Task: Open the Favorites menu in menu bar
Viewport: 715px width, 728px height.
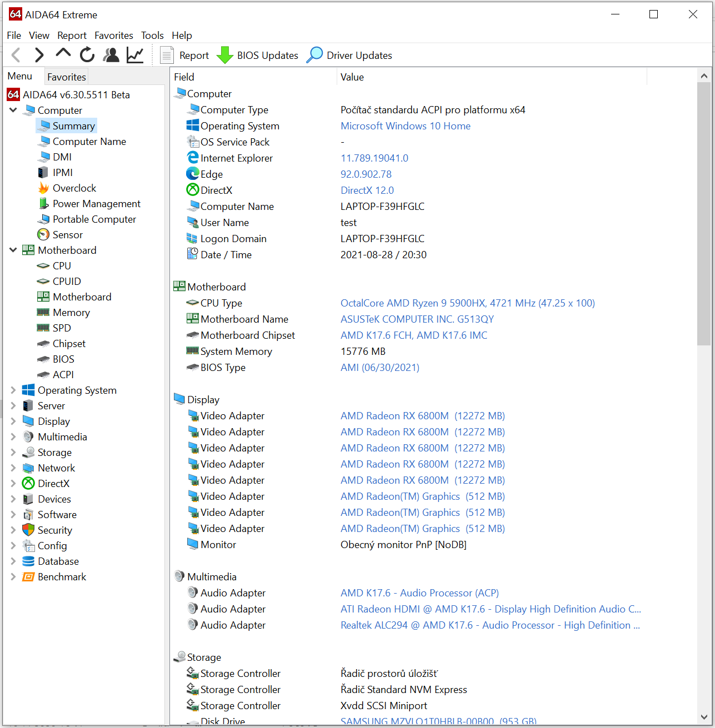Action: click(x=114, y=36)
